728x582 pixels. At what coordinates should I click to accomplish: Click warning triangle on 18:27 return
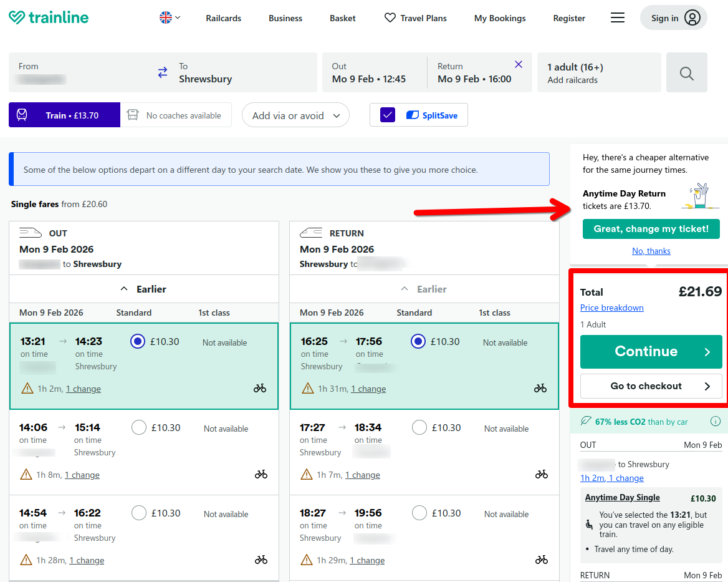pos(307,560)
